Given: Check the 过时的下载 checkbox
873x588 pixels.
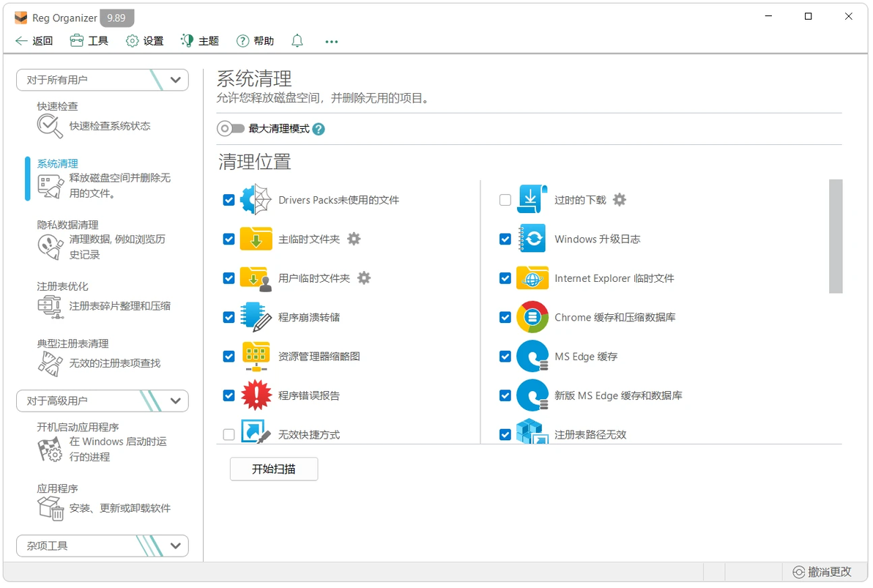Looking at the screenshot, I should click(x=505, y=200).
